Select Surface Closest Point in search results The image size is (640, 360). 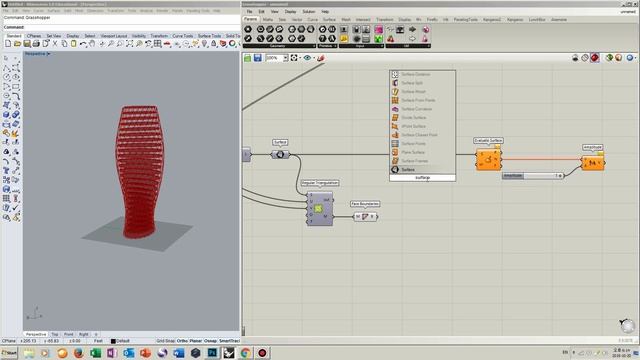click(422, 135)
